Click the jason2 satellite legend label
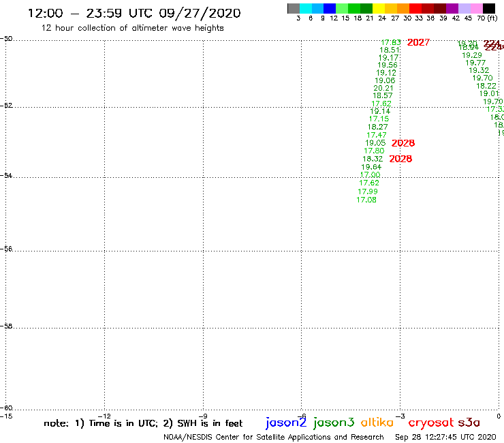The width and height of the screenshot is (504, 443). [x=286, y=423]
